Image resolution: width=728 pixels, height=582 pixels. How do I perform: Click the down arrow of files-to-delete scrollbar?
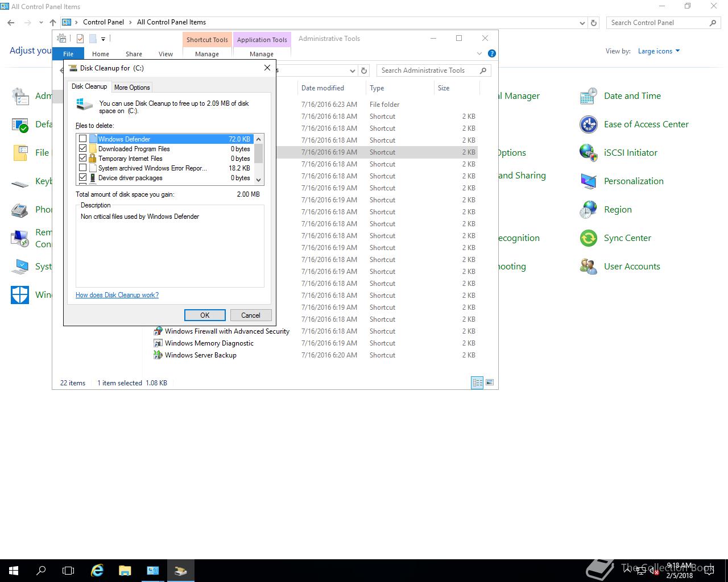(x=259, y=180)
